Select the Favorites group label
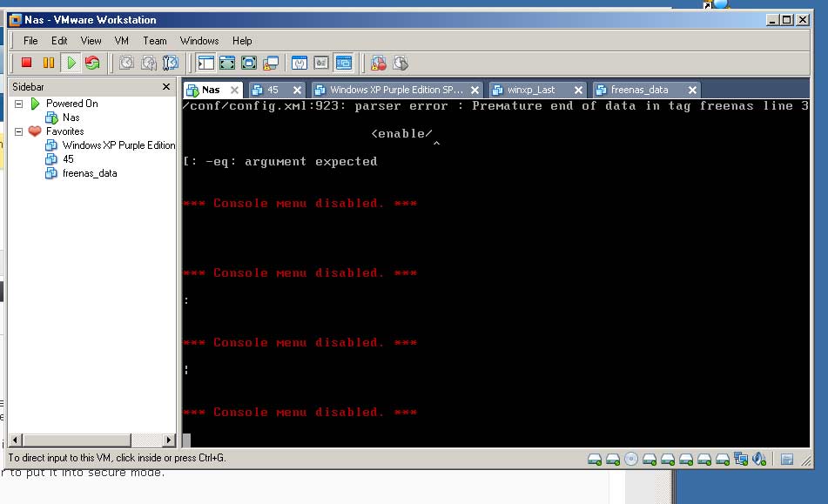Viewport: 828px width, 504px height. 65,131
